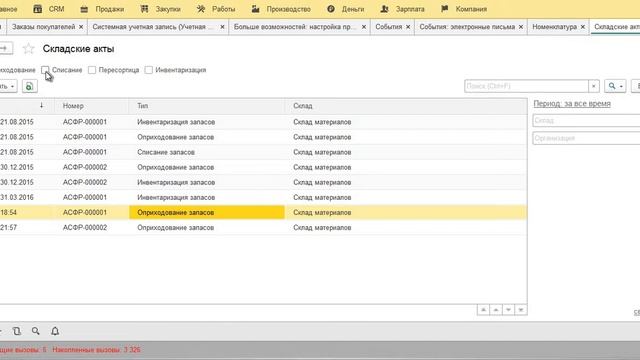Close the Заказы покупателей tab

pos(81,27)
